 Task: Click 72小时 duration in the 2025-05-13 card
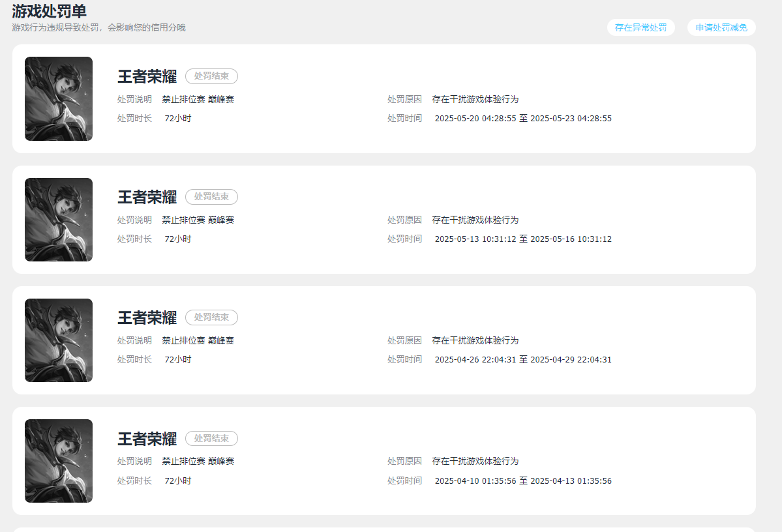(178, 239)
